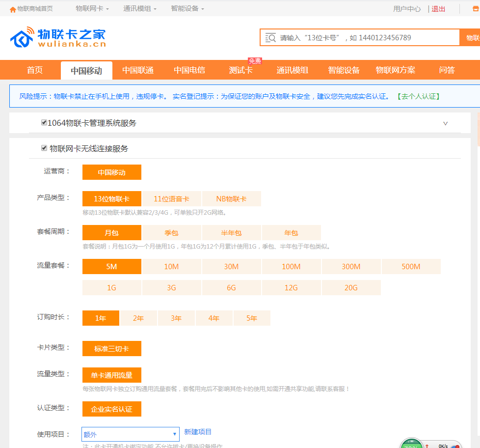Uncheck the 物联网卡无线连接服务 checkbox
This screenshot has width=480, height=448.
(x=44, y=148)
